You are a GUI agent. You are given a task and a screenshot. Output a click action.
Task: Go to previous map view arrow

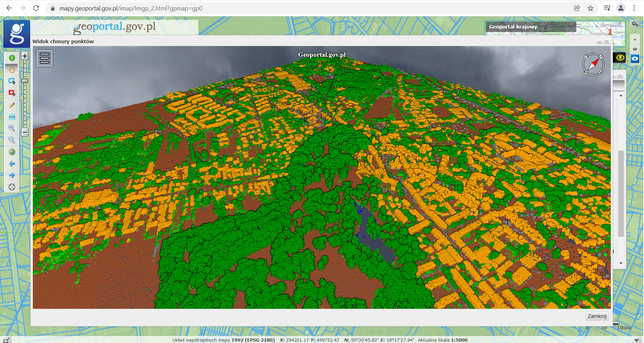pos(12,164)
